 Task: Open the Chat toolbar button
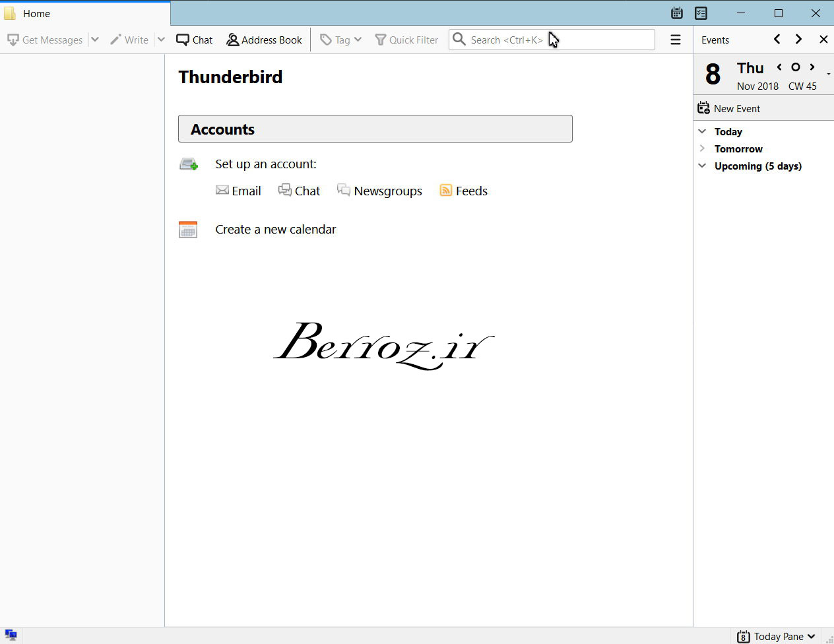tap(195, 40)
